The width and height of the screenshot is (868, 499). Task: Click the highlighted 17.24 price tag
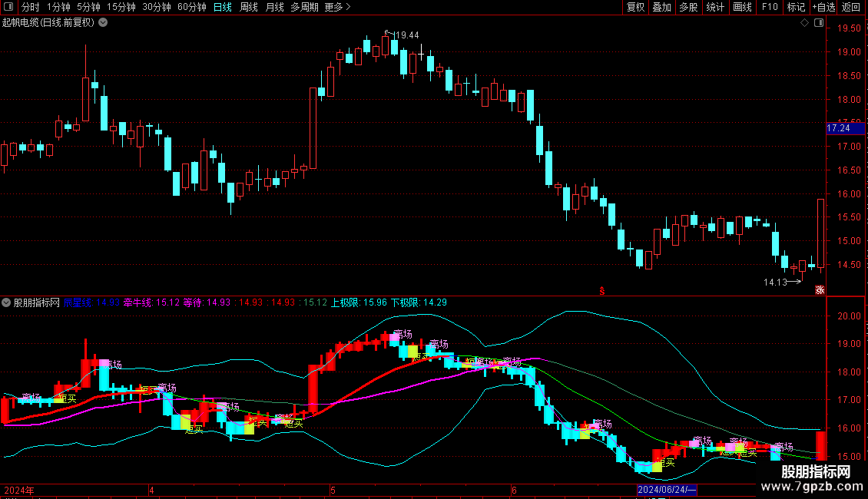(845, 128)
